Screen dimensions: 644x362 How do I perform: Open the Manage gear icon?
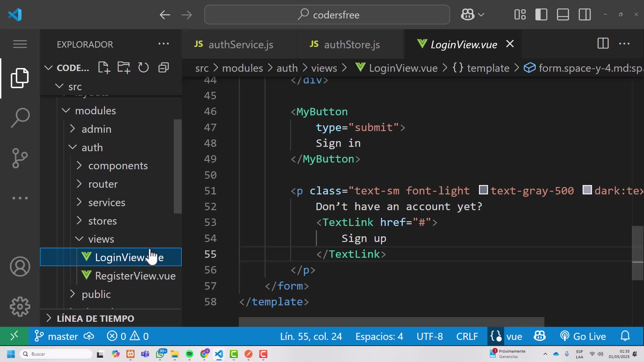(x=20, y=307)
